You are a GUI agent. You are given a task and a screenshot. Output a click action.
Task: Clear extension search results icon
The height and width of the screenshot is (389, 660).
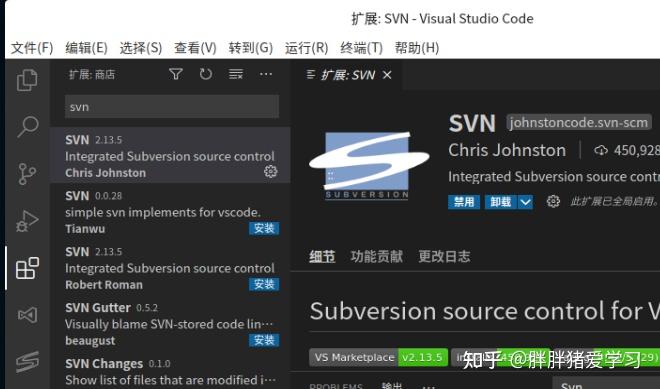[x=236, y=75]
